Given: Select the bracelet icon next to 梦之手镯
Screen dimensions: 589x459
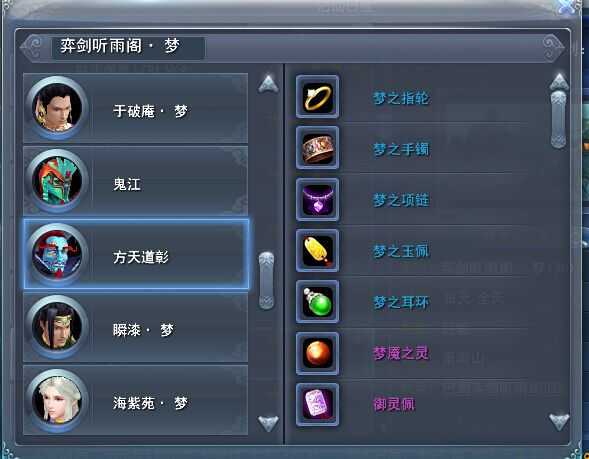Looking at the screenshot, I should (x=317, y=148).
